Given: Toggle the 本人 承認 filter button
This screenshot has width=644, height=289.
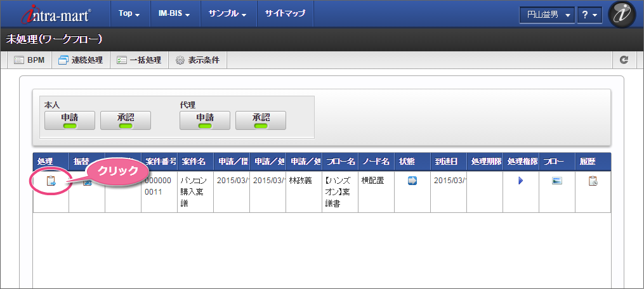Looking at the screenshot, I should click(x=126, y=120).
